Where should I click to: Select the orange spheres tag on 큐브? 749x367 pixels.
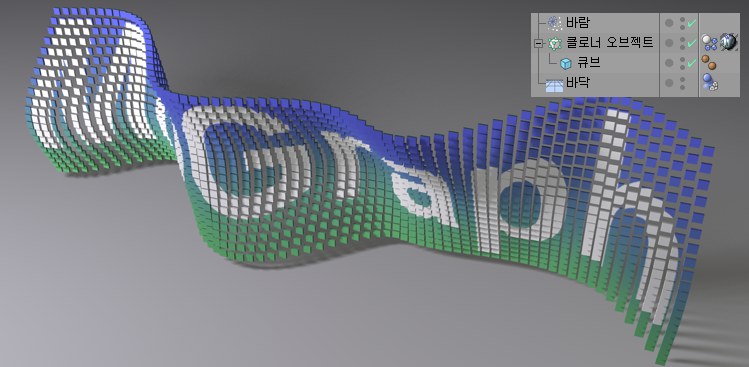(709, 62)
